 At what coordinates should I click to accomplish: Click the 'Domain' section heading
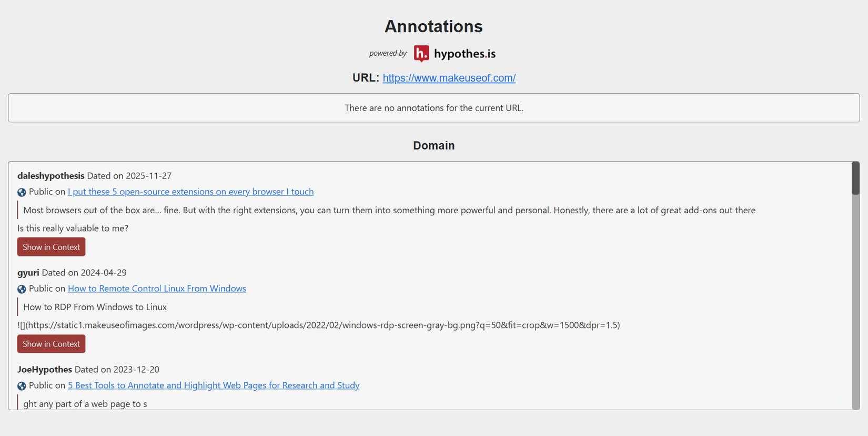click(x=434, y=145)
